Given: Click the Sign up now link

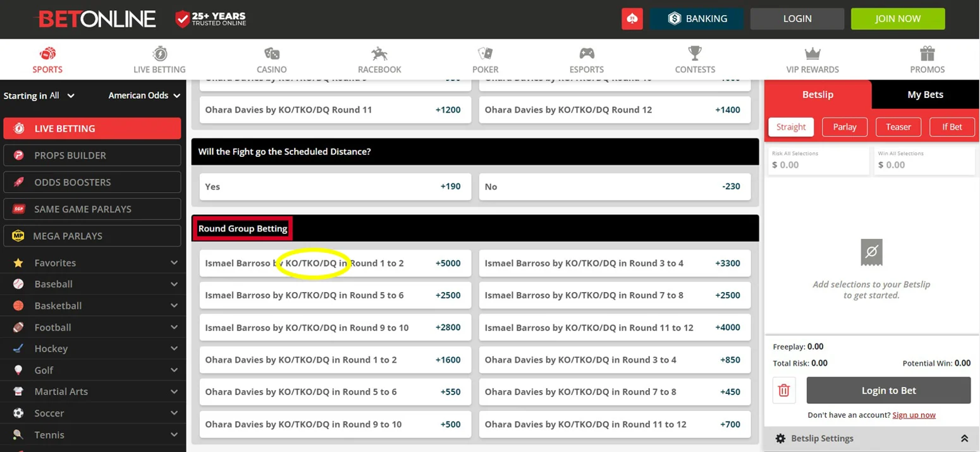Looking at the screenshot, I should point(914,415).
